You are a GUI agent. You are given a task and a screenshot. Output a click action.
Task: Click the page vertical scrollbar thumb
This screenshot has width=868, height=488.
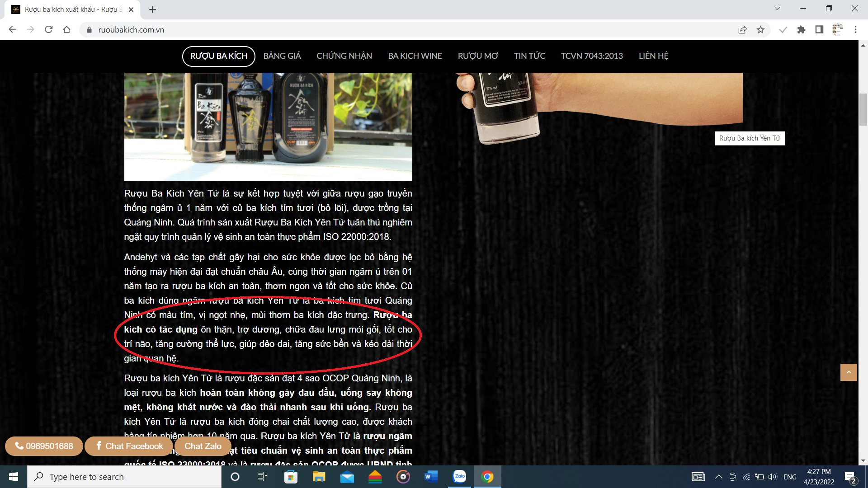863,109
